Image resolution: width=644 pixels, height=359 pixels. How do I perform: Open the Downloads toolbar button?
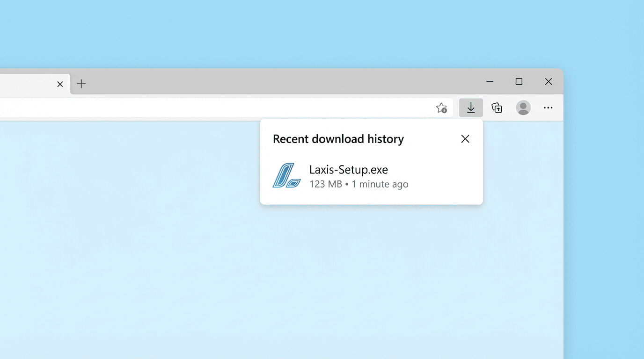point(471,108)
